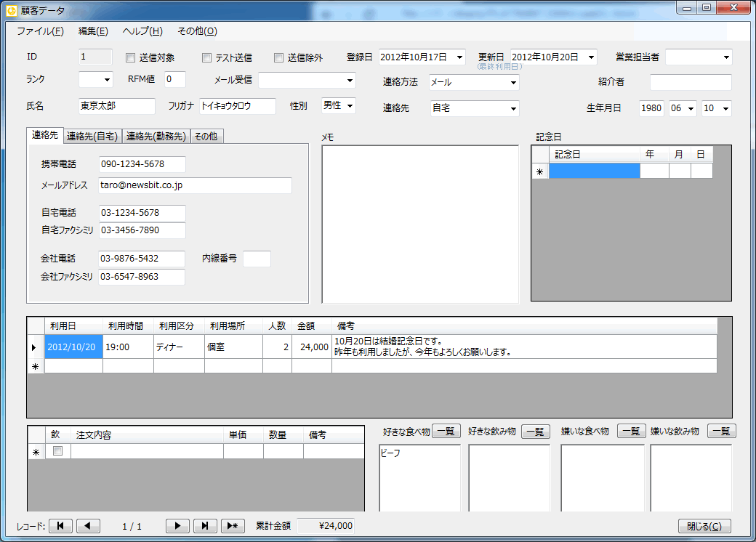756x542 pixels.
Task: Open the ファイル(F) menu
Action: (41, 31)
